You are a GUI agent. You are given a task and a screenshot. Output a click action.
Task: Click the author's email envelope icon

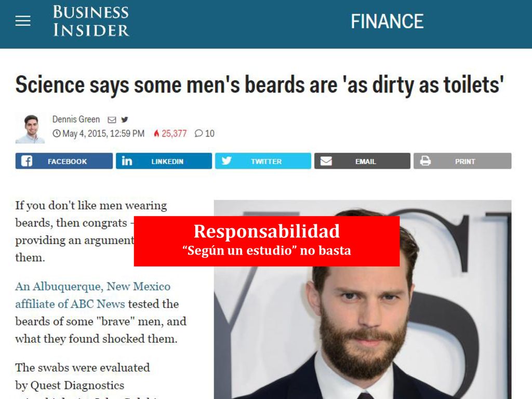112,120
